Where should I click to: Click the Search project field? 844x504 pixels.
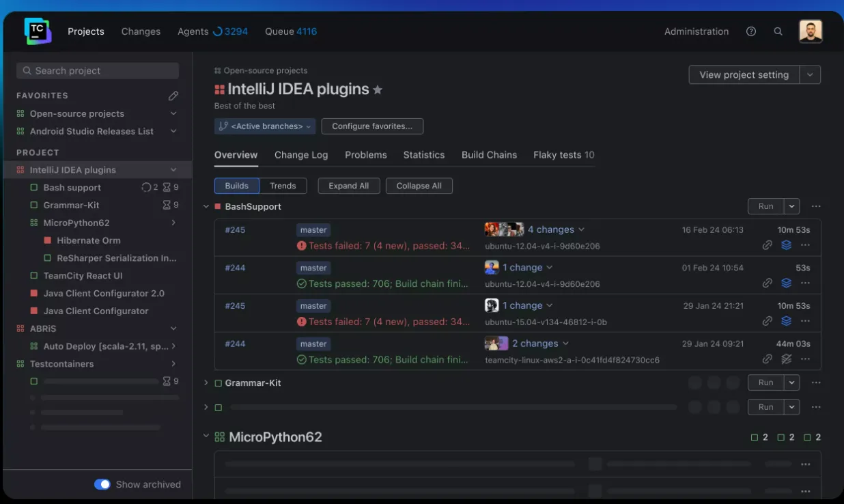pyautogui.click(x=98, y=70)
